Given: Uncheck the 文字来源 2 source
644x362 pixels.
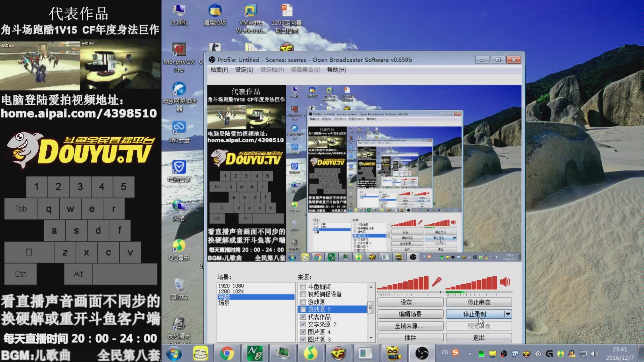Looking at the screenshot, I should [x=303, y=324].
